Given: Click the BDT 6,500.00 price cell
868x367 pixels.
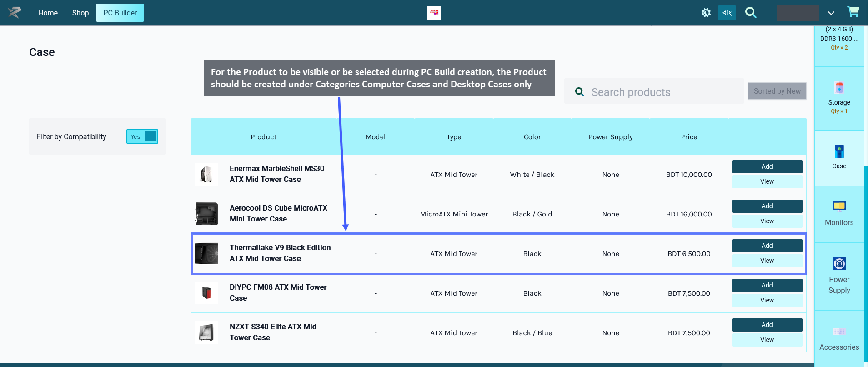Looking at the screenshot, I should pyautogui.click(x=689, y=254).
